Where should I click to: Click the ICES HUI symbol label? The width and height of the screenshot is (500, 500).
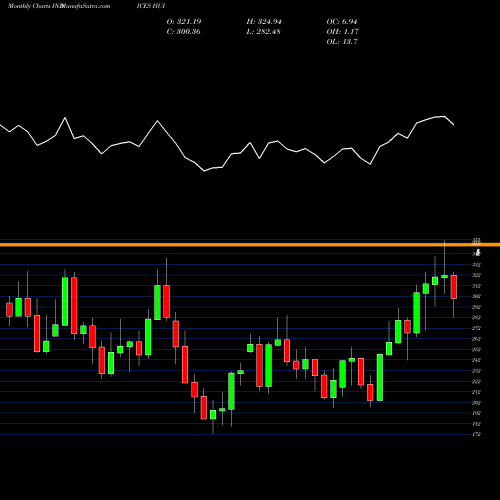point(151,6)
